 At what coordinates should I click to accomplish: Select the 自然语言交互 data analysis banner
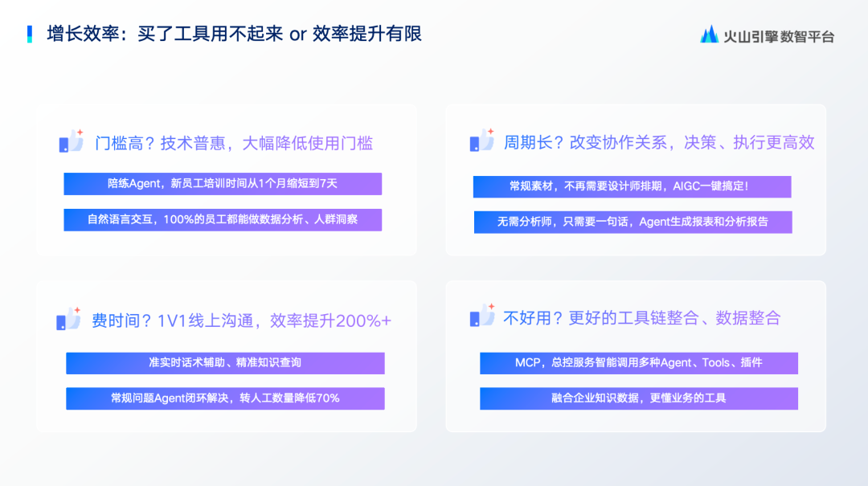point(223,220)
